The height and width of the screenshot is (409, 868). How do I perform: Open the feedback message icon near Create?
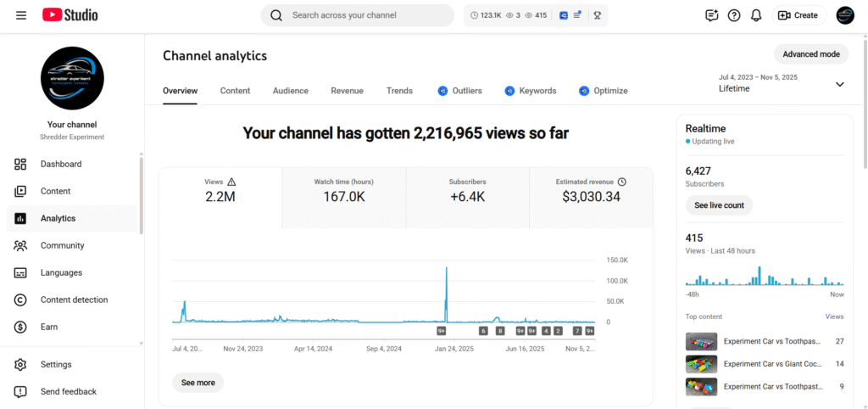(711, 15)
